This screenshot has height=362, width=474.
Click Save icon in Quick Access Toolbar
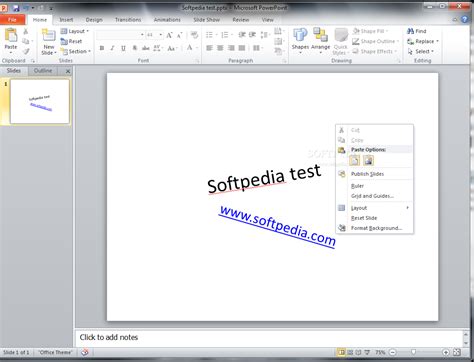click(16, 8)
